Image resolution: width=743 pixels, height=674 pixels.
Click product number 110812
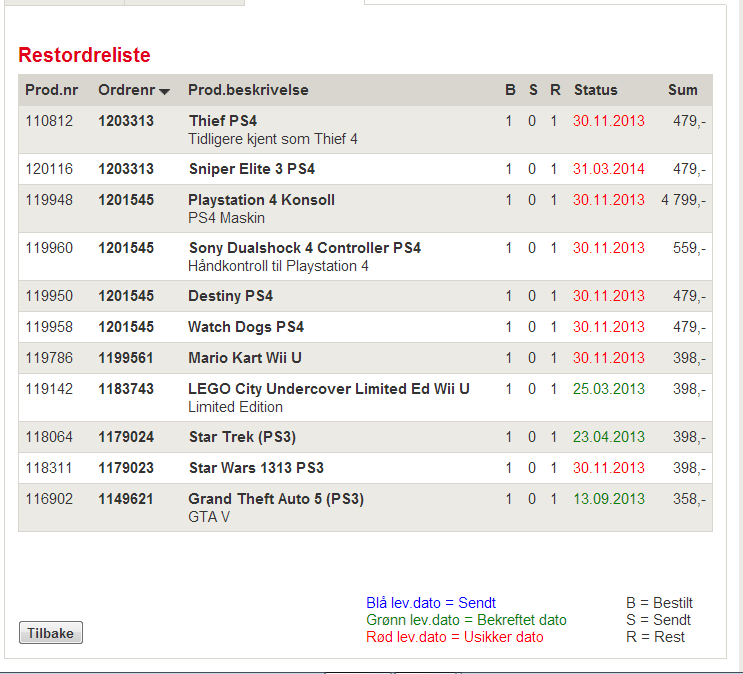[x=49, y=121]
